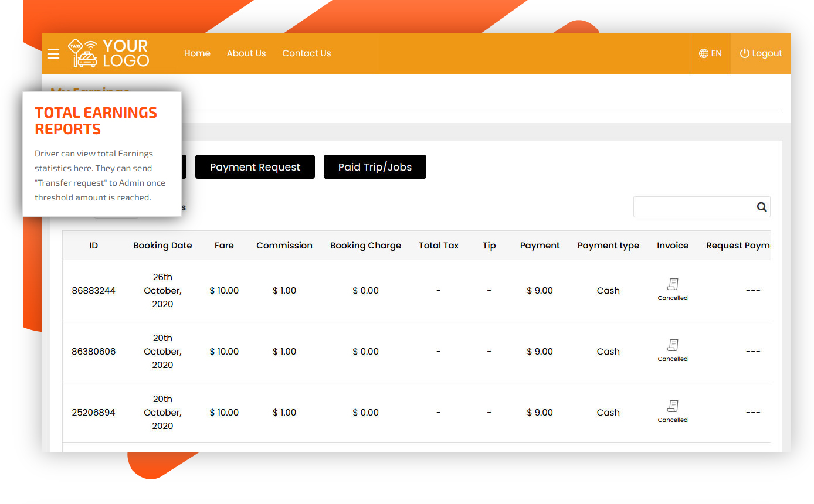Image resolution: width=814 pixels, height=504 pixels.
Task: Click TOTAL EARNINGS REPORTS heading
Action: (x=96, y=121)
